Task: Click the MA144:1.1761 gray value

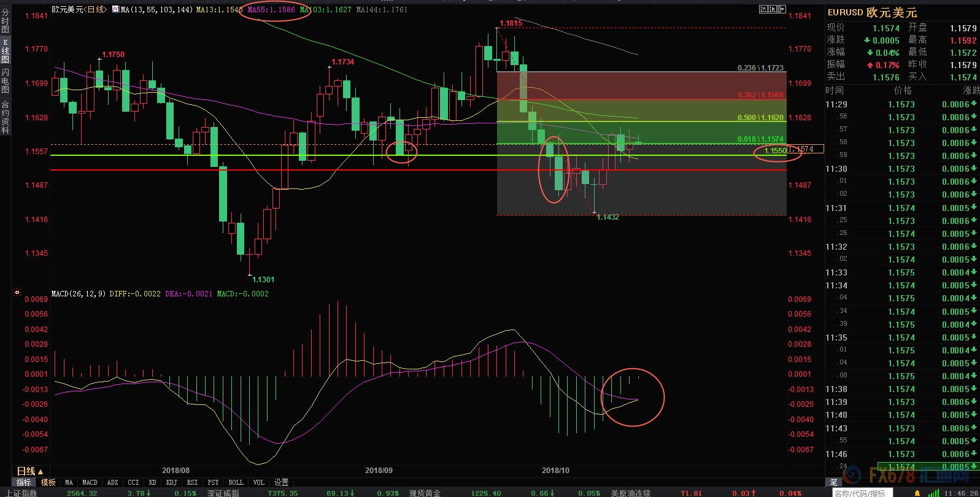Action: [382, 9]
